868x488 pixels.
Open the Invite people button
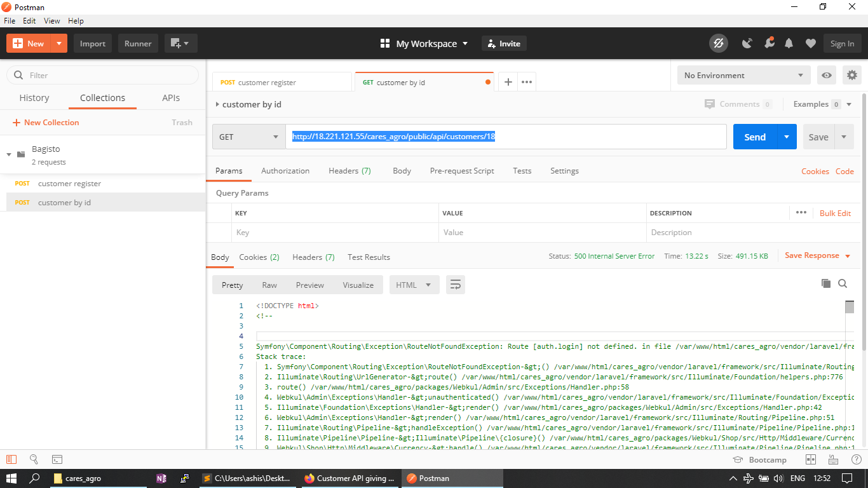(x=504, y=43)
